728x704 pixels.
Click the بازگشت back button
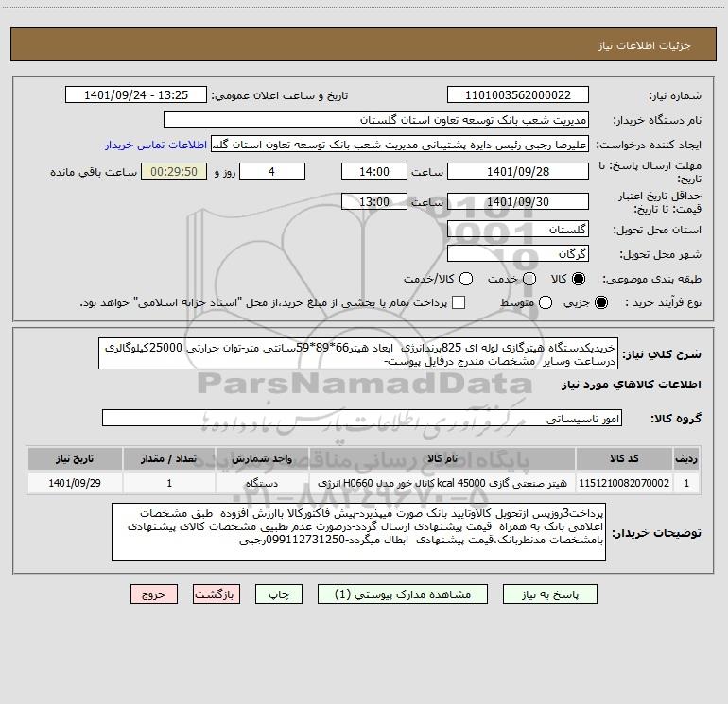tap(217, 594)
